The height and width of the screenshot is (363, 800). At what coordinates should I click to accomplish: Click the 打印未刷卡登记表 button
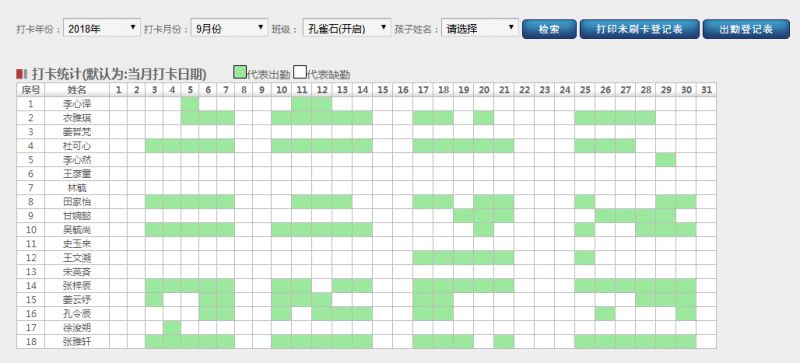(639, 29)
